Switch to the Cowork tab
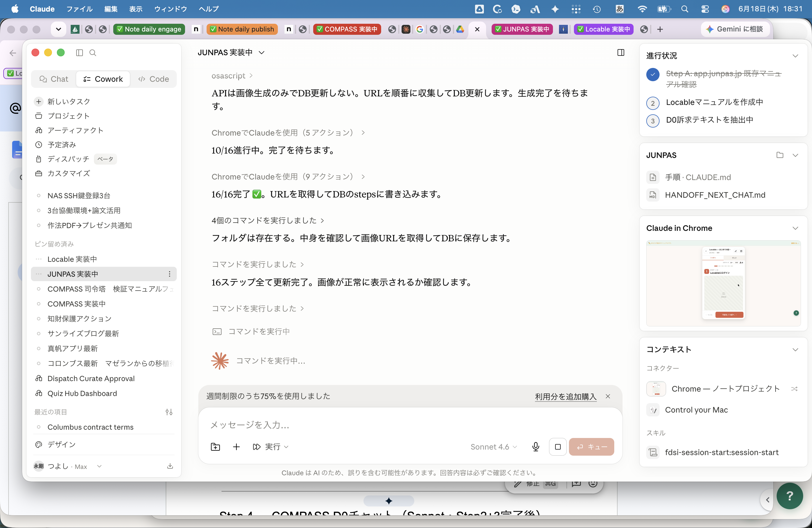The image size is (812, 528). coord(103,79)
